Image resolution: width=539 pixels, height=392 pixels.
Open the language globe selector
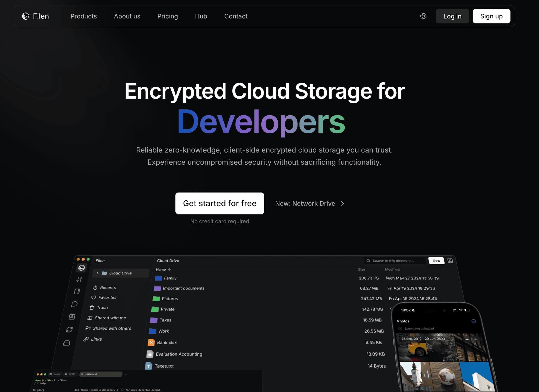(423, 16)
